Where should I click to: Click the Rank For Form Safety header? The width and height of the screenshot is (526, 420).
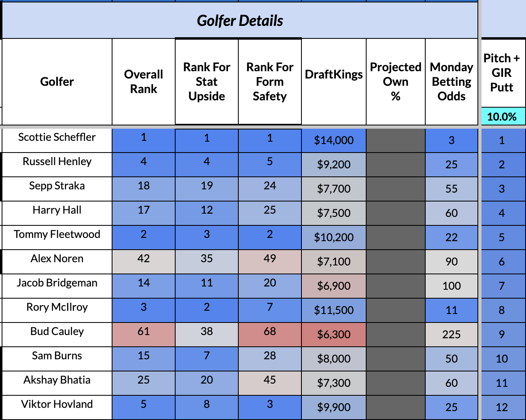coord(270,82)
